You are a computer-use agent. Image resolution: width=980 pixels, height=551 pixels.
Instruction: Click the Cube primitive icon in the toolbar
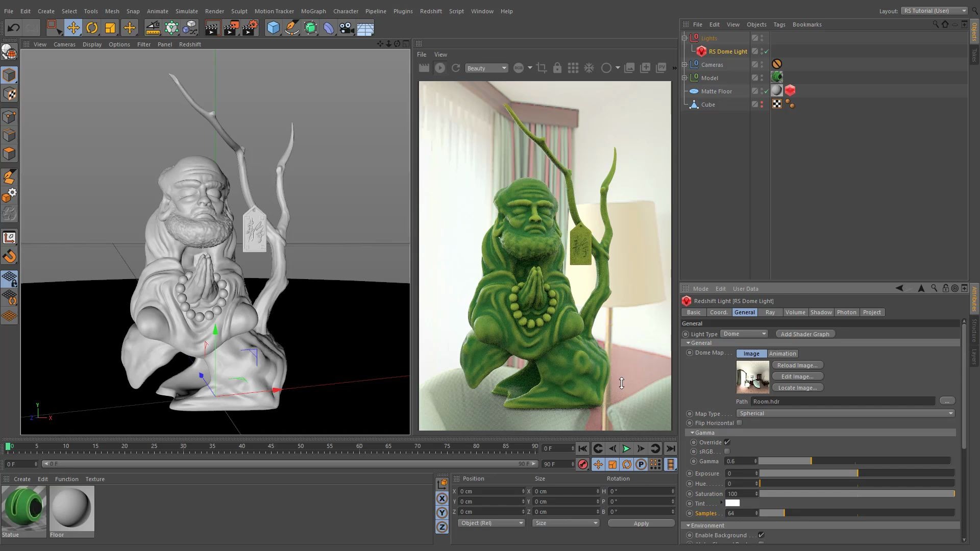[273, 28]
